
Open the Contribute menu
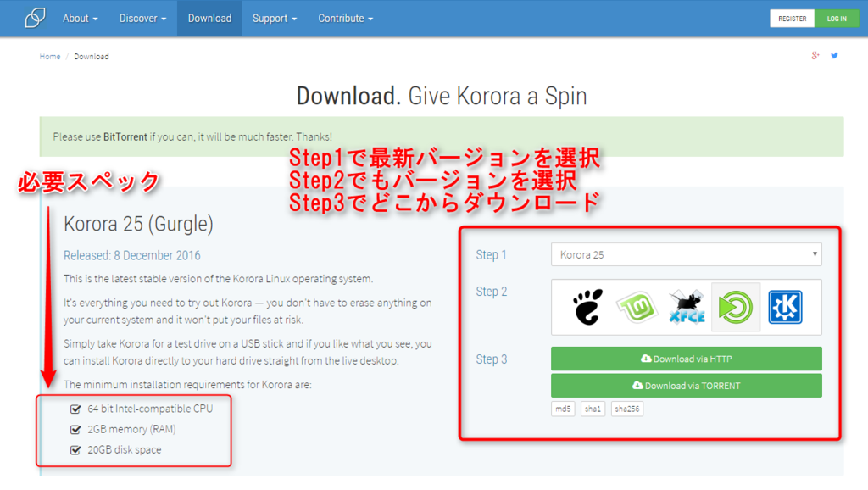click(x=346, y=19)
